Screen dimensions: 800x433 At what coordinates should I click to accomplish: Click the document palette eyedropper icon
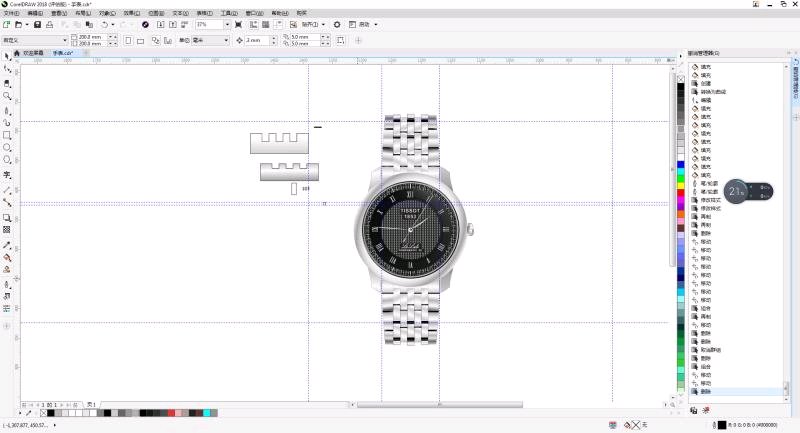click(x=29, y=413)
